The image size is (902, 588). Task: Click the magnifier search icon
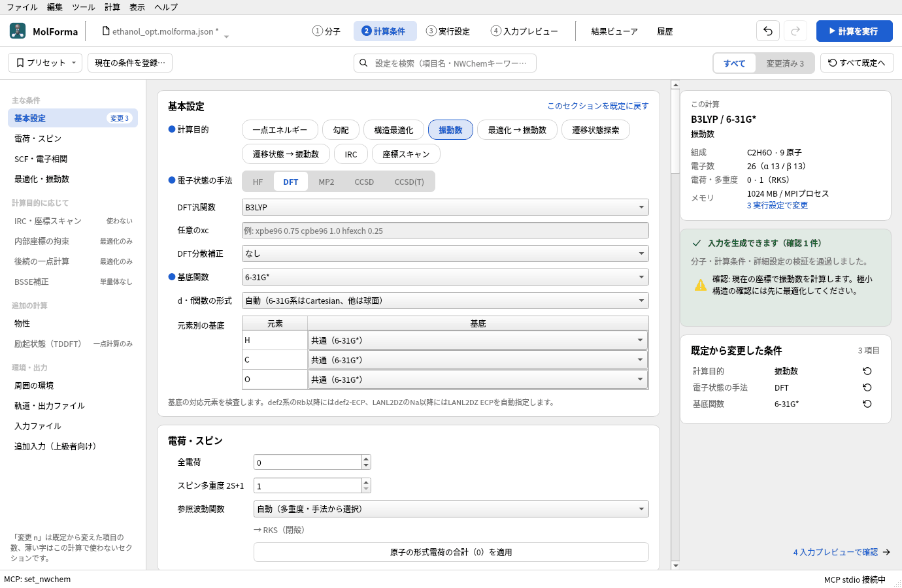pos(363,63)
